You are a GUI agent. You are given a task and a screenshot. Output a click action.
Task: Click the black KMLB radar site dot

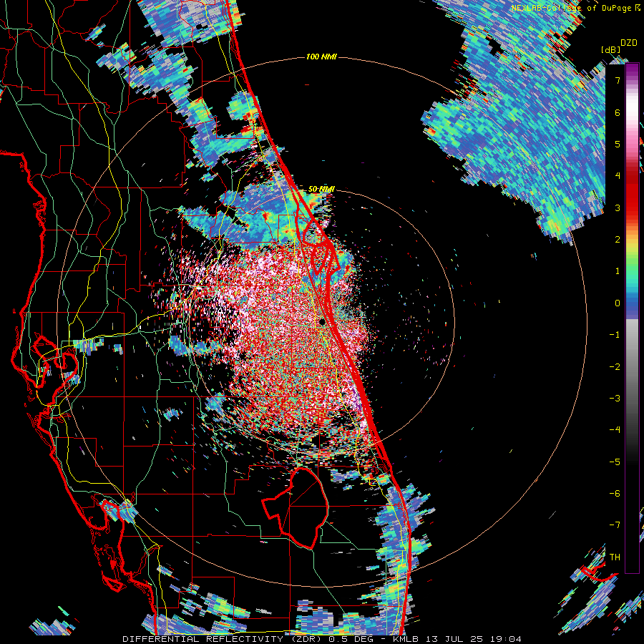(322, 322)
